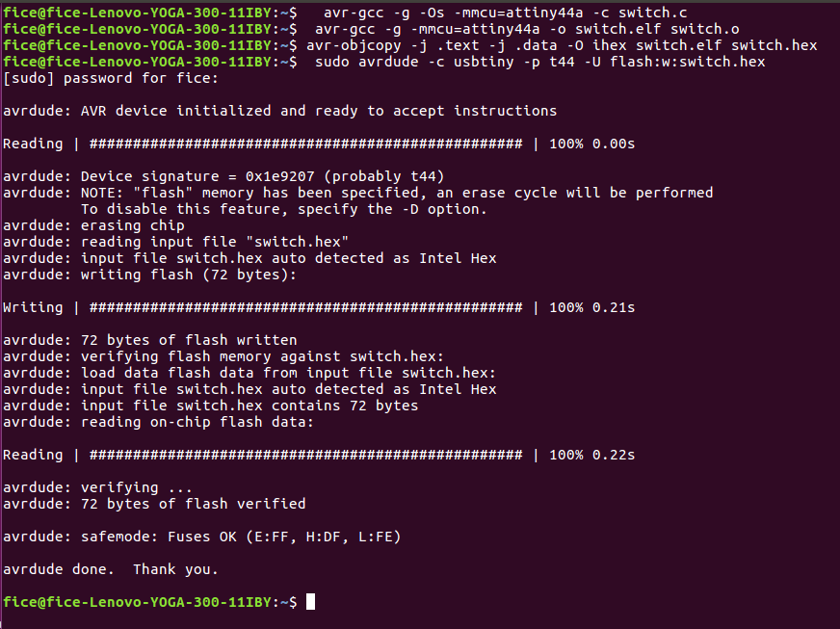This screenshot has height=629, width=840.
Task: Click the terminal cursor block at the prompt
Action: [311, 602]
